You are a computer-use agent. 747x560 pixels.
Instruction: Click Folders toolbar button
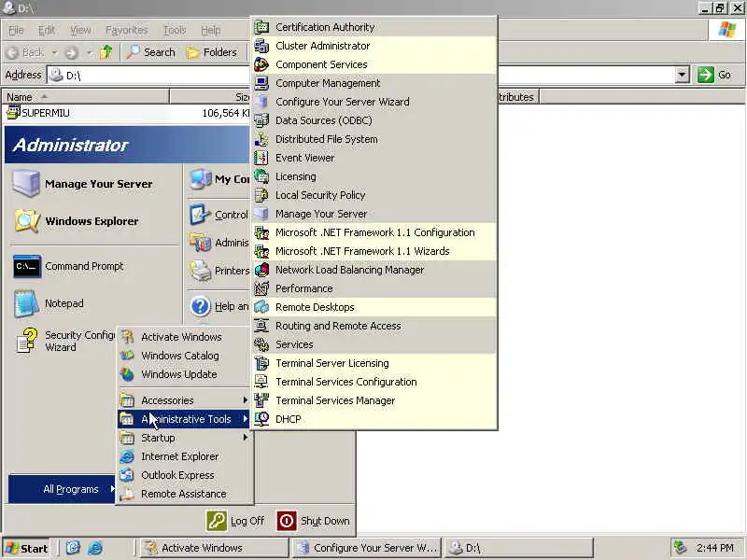pyautogui.click(x=212, y=52)
